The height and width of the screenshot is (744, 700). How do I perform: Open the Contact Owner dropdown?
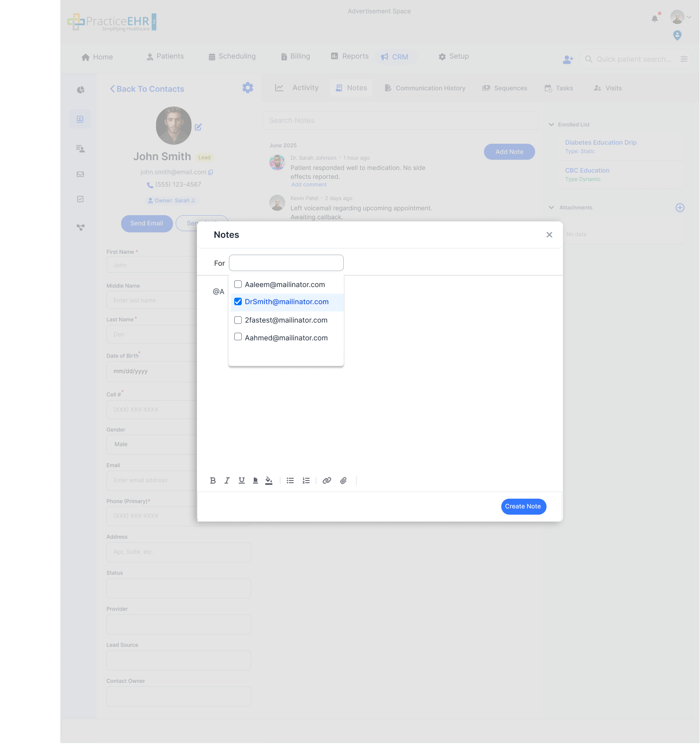(179, 696)
